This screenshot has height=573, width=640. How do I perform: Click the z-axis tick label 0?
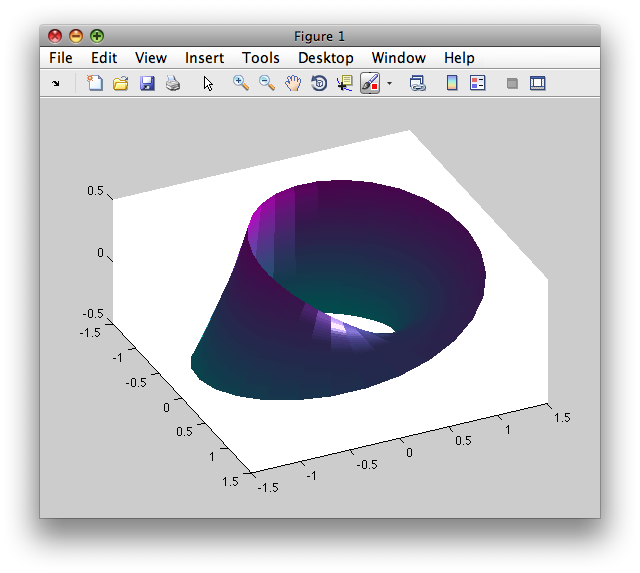click(100, 253)
